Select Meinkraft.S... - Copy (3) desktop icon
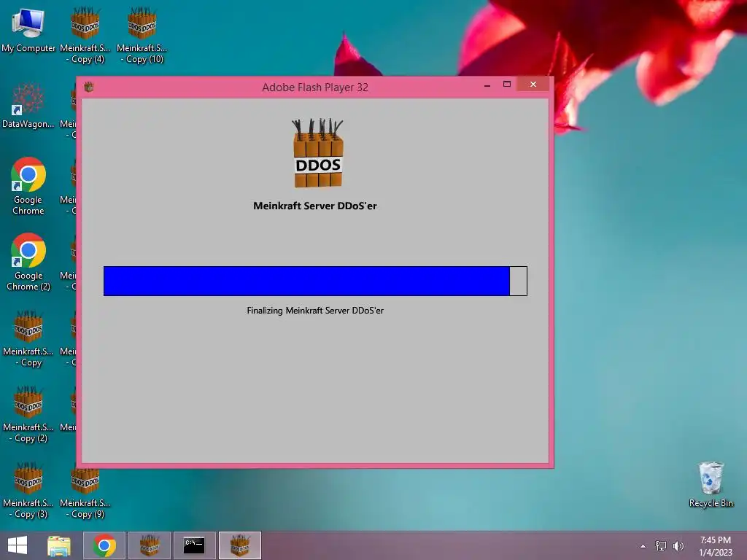Screen dimensions: 747x560 coord(28,490)
